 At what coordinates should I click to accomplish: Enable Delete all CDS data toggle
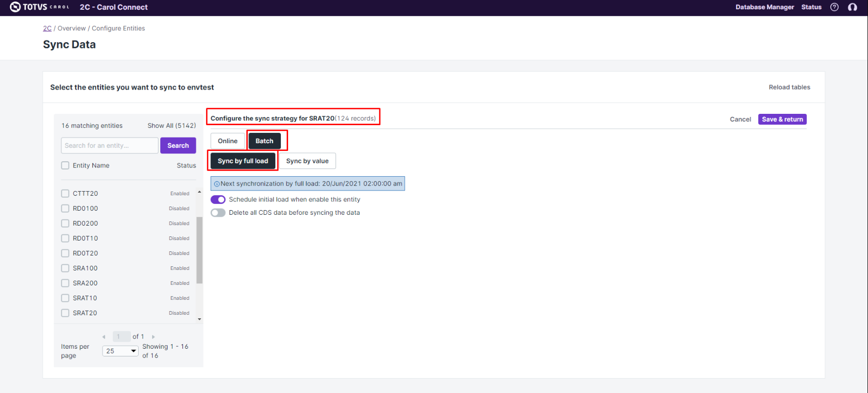pos(218,213)
